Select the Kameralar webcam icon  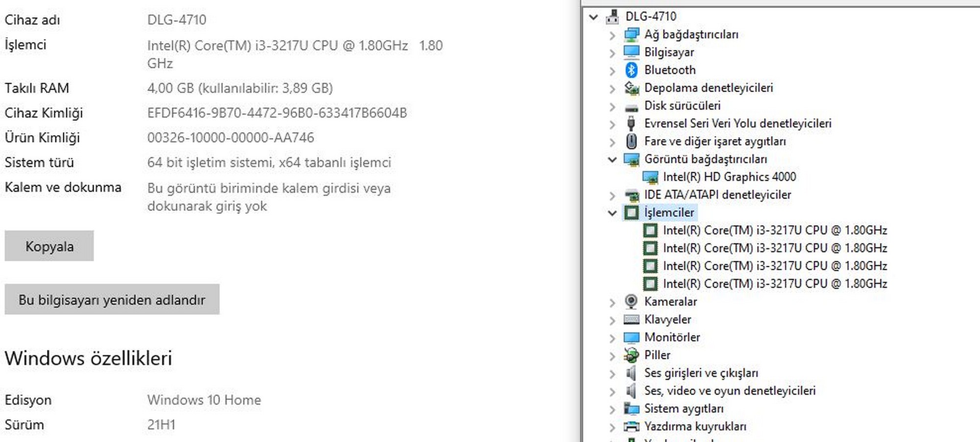tap(631, 302)
